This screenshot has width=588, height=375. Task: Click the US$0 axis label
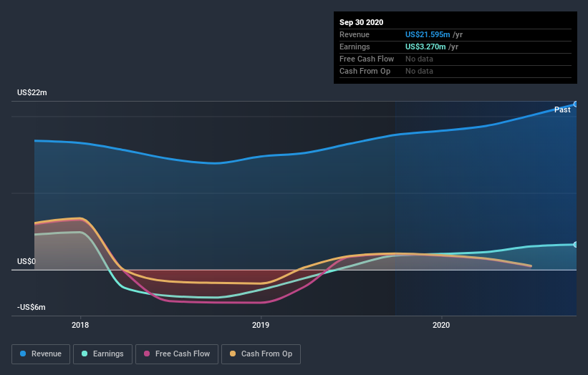coord(26,261)
